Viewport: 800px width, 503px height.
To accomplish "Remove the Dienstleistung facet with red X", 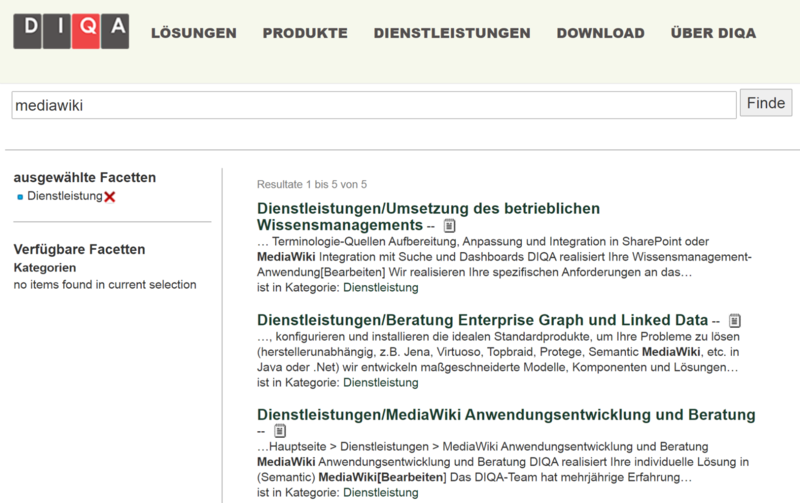I will click(x=110, y=197).
